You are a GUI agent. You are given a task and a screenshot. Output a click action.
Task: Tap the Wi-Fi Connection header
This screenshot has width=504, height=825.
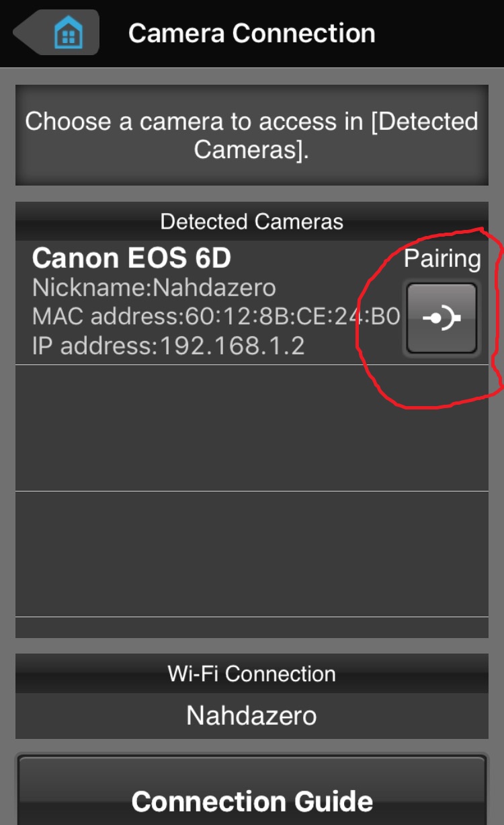(x=252, y=674)
